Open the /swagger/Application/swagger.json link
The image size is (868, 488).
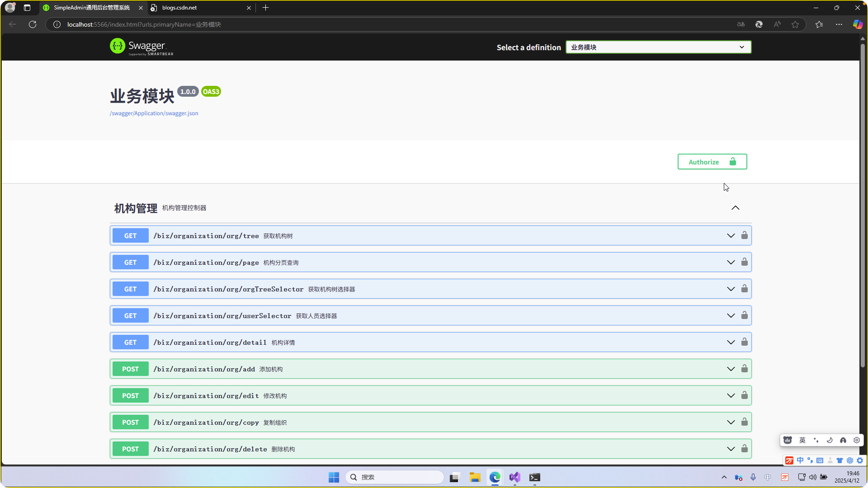coord(154,113)
